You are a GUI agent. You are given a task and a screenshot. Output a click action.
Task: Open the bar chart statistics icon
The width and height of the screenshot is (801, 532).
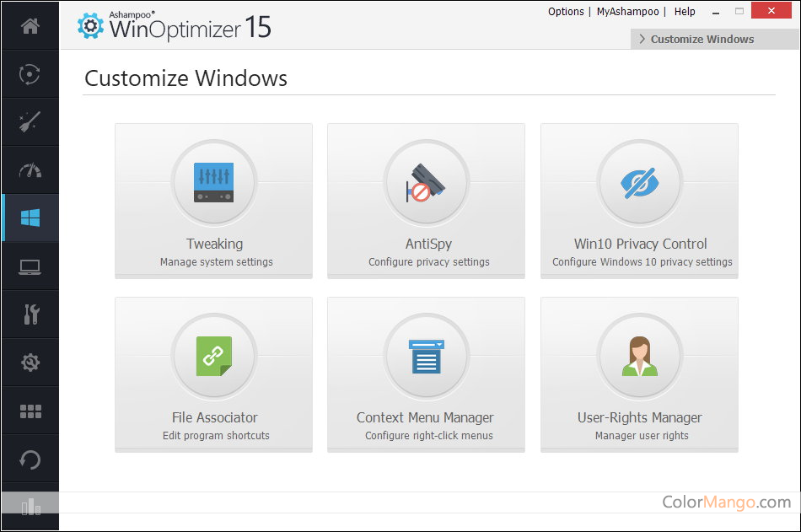[x=30, y=507]
